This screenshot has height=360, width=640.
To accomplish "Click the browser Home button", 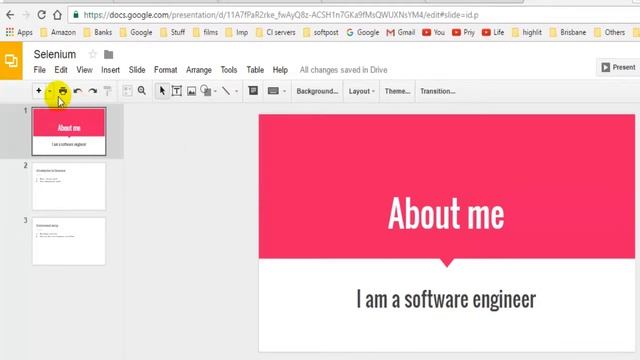I will [x=57, y=15].
